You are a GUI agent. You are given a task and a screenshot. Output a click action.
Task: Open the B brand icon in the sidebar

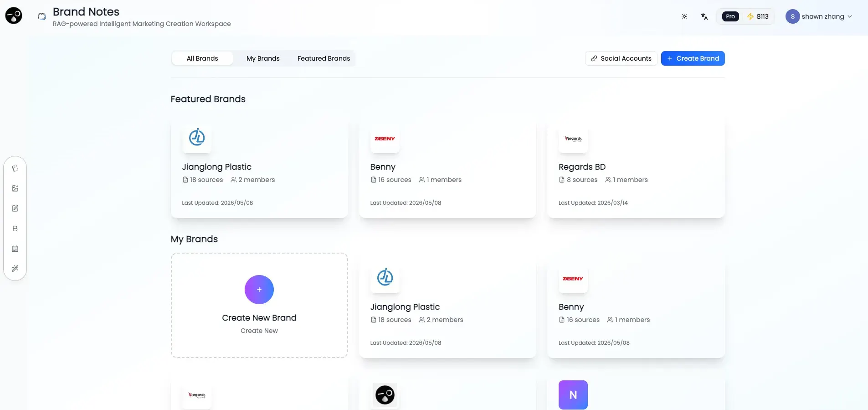[15, 228]
